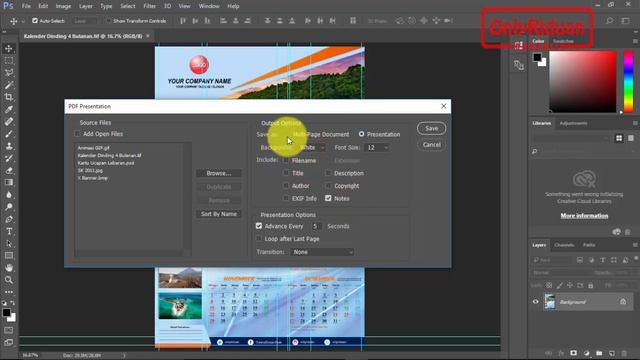The image size is (640, 360).
Task: Select the Move tool in the toolbar
Action: coord(9,49)
